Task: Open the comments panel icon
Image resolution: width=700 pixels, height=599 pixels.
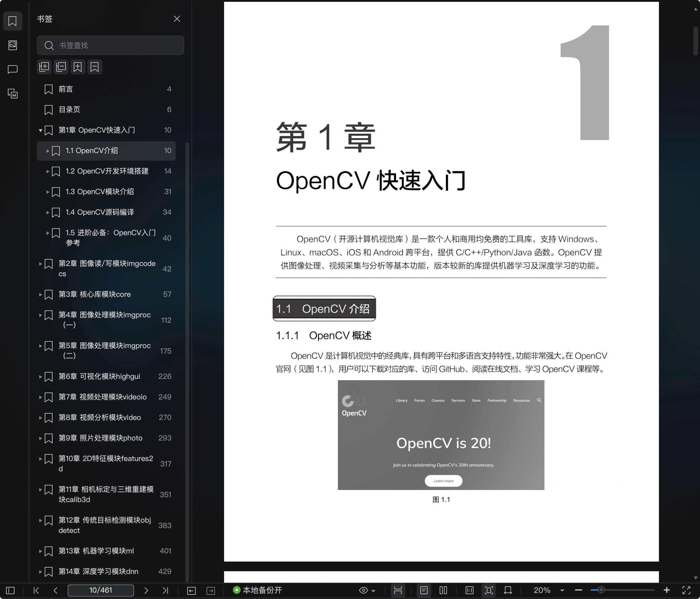Action: click(x=12, y=69)
